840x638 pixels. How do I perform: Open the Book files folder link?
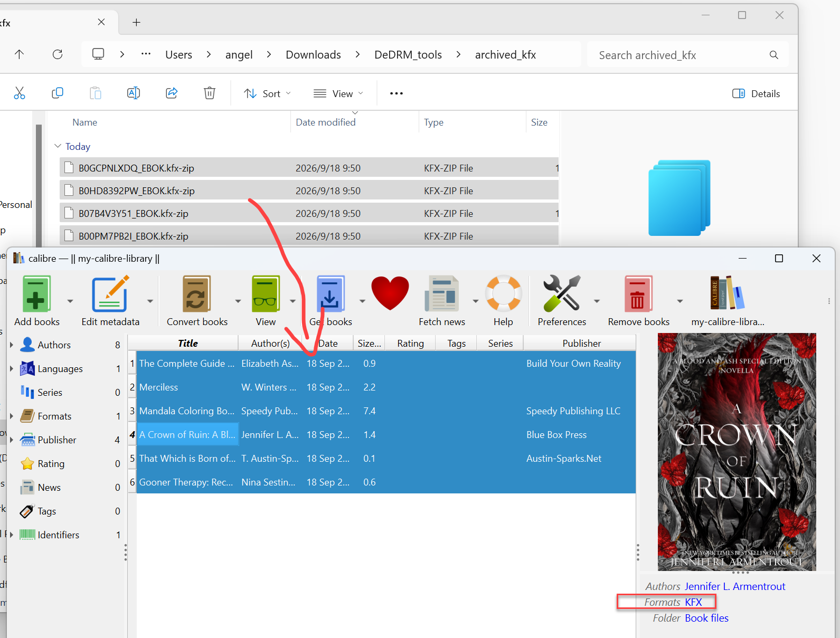tap(706, 618)
